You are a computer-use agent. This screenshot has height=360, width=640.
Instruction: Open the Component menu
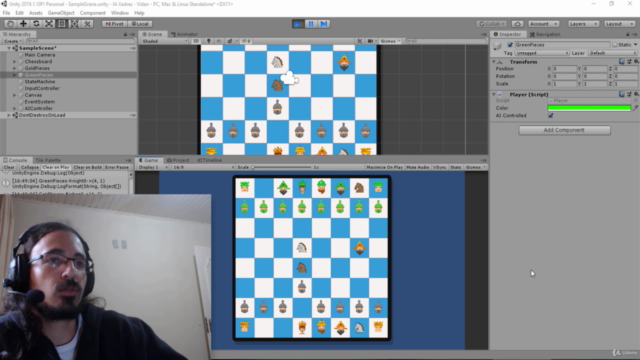point(93,13)
